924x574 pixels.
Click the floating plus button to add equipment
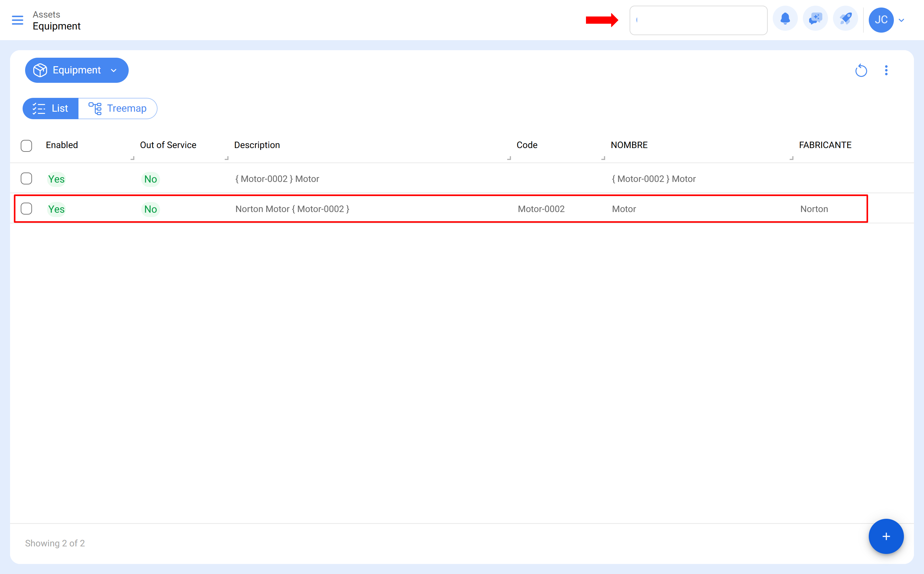pyautogui.click(x=886, y=536)
